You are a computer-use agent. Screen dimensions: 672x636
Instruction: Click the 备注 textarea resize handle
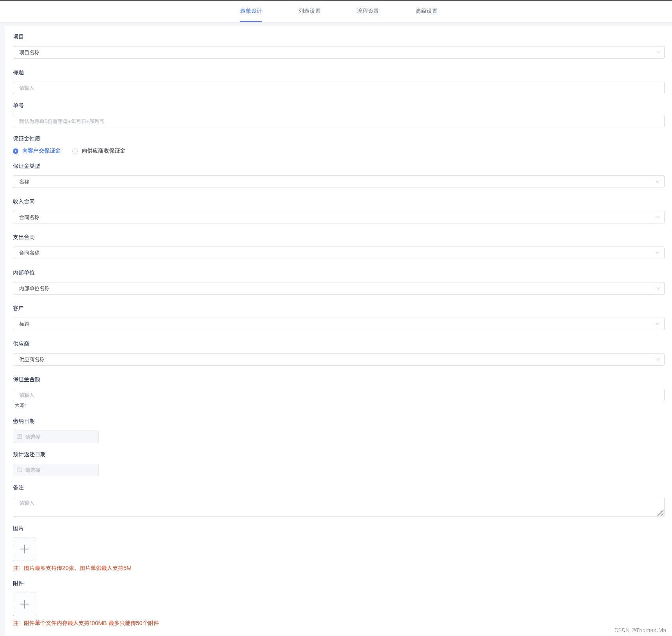(x=660, y=513)
